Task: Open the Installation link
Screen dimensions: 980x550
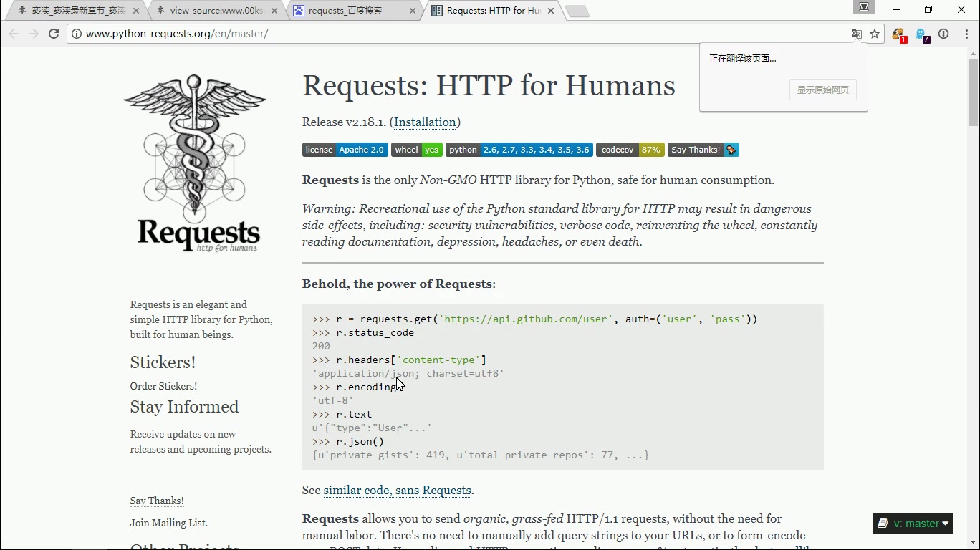Action: tap(425, 122)
